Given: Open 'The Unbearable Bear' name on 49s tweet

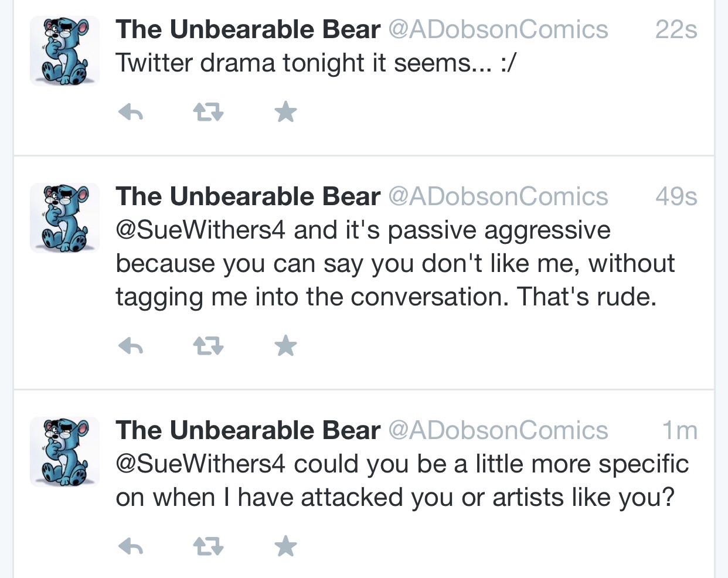Looking at the screenshot, I should point(248,196).
